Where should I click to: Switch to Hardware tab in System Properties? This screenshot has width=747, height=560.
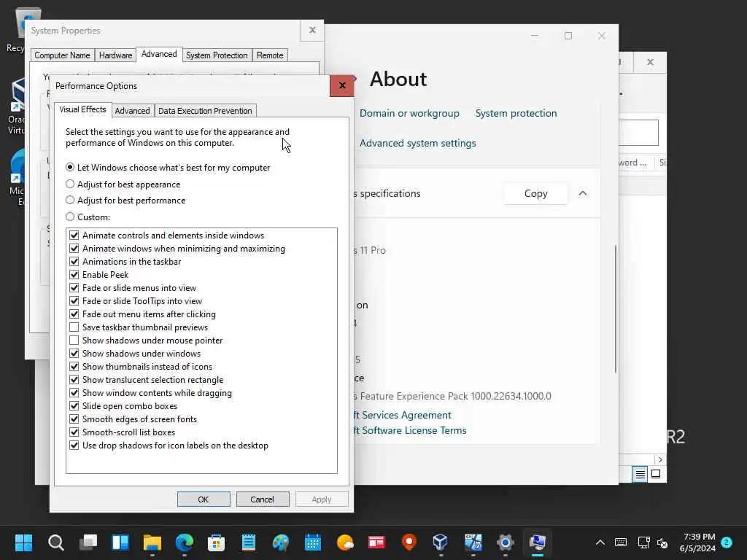(x=115, y=55)
